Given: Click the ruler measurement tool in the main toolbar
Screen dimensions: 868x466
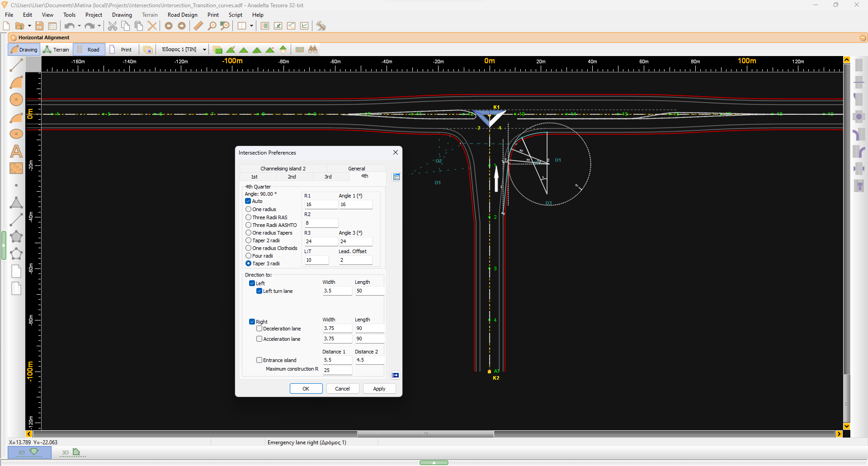Looking at the screenshot, I should [x=198, y=26].
